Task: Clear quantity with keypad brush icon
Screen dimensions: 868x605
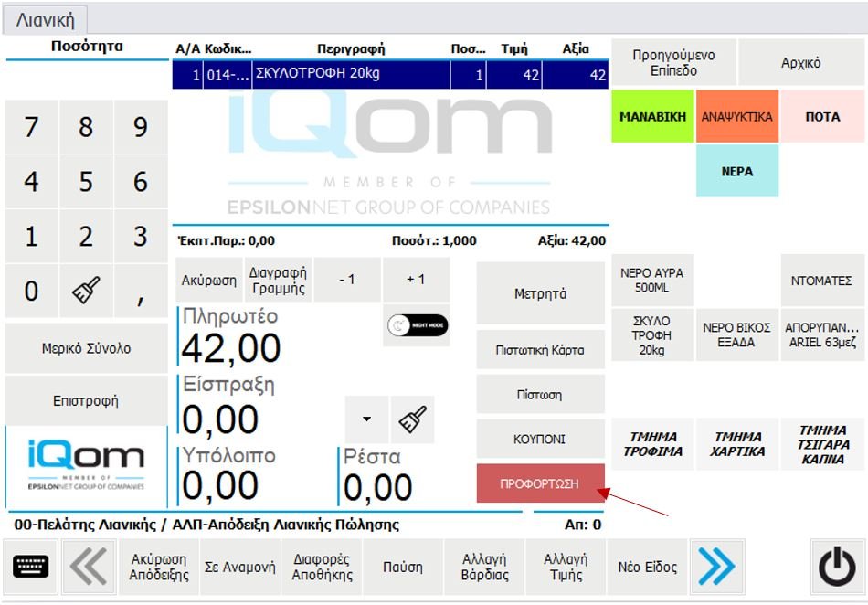Action: pyautogui.click(x=86, y=292)
